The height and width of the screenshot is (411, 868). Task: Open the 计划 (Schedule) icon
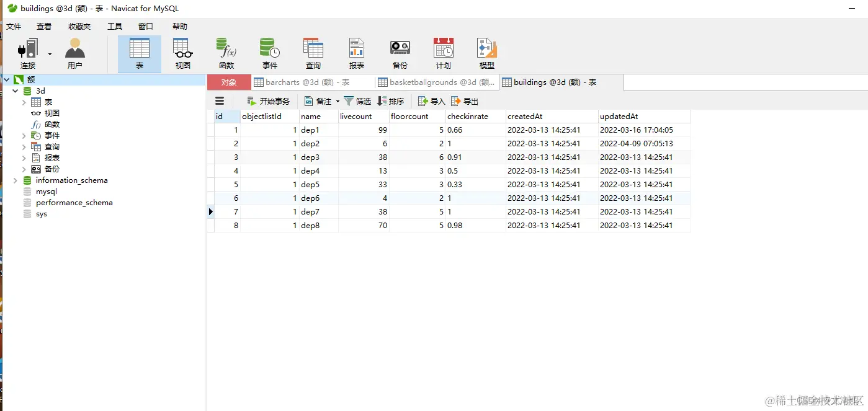click(x=443, y=53)
